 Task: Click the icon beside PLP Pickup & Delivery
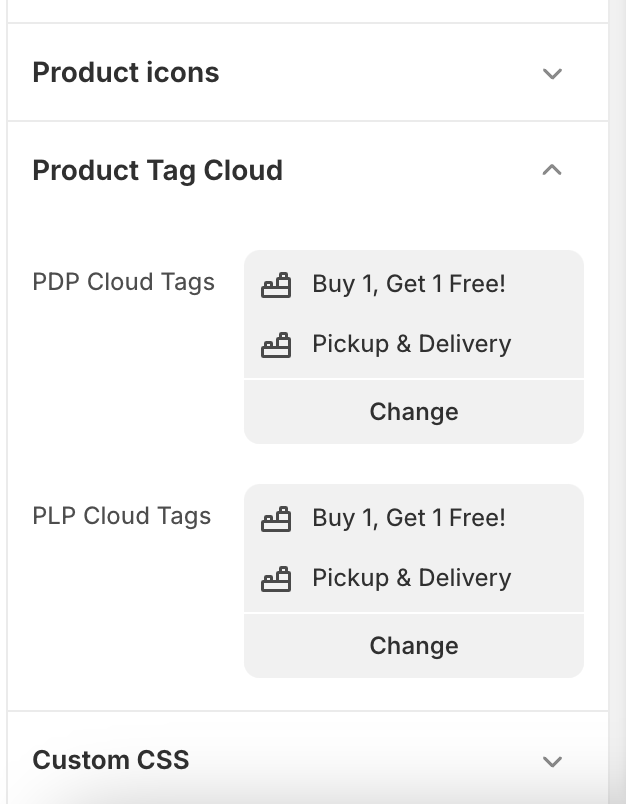[x=276, y=580]
